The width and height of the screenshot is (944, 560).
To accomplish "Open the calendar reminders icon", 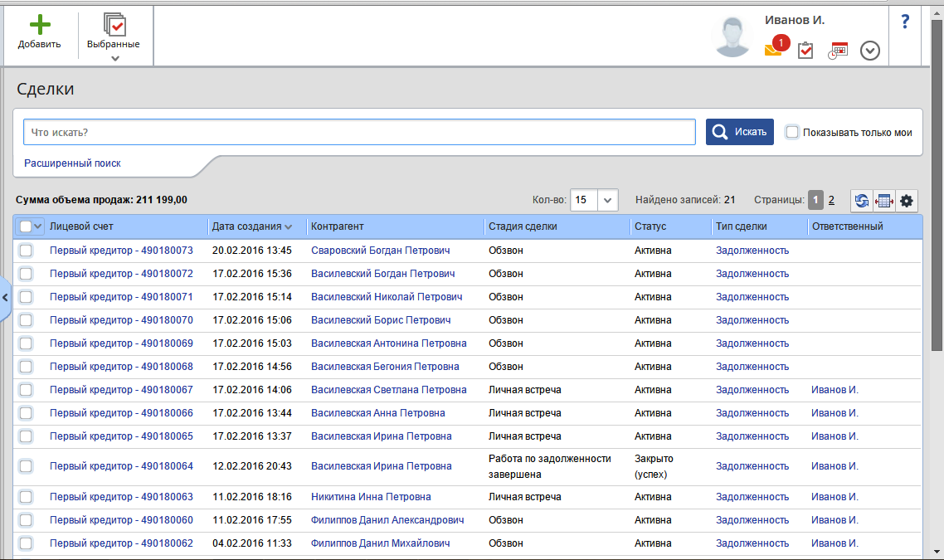I will [838, 51].
